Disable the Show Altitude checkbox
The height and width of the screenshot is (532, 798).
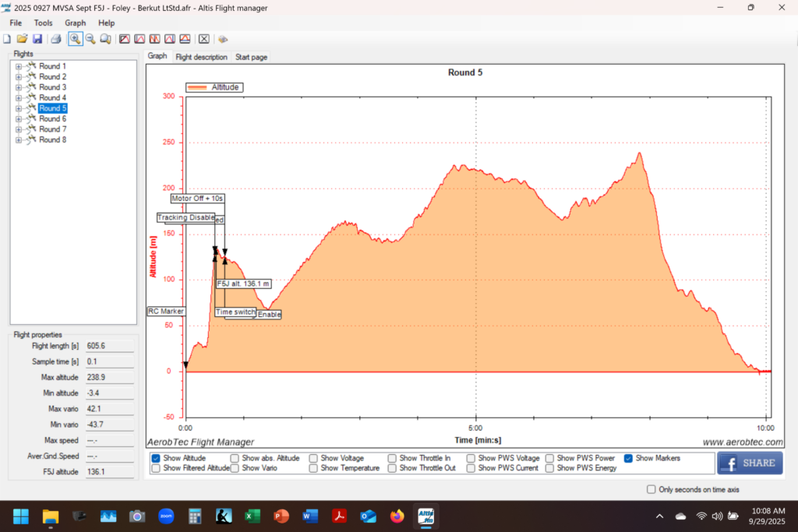pos(156,458)
